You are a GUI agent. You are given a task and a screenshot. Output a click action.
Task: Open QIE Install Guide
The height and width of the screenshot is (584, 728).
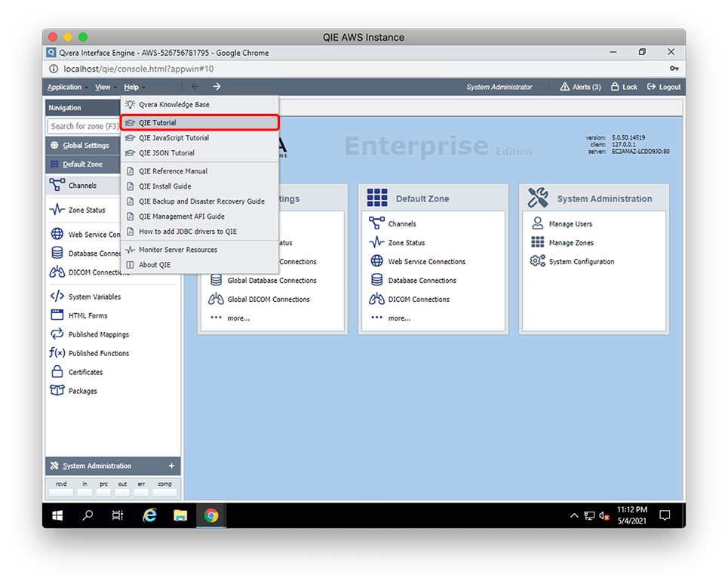(200, 186)
